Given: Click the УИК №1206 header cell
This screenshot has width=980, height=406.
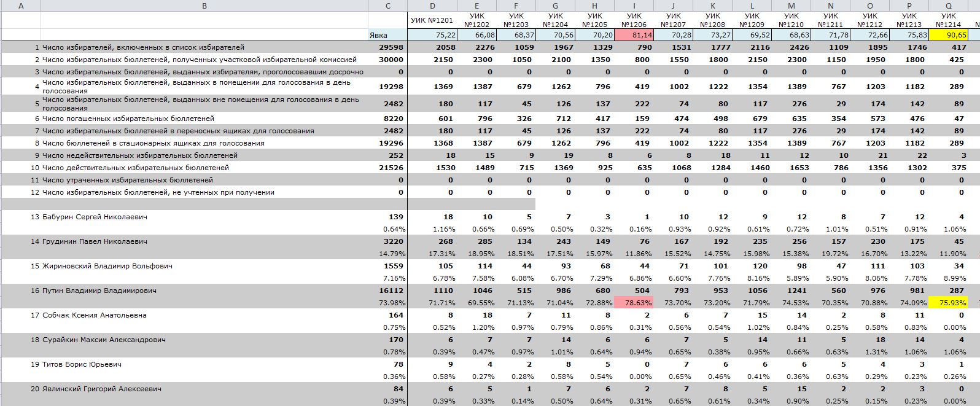Looking at the screenshot, I should click(x=634, y=20).
